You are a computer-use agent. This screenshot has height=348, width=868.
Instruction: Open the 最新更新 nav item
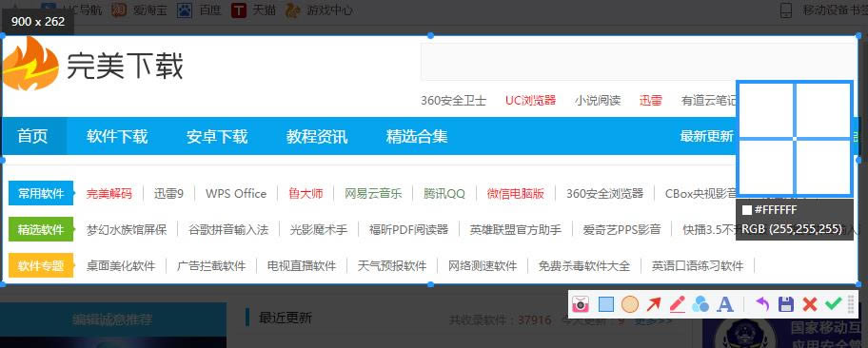coord(706,136)
